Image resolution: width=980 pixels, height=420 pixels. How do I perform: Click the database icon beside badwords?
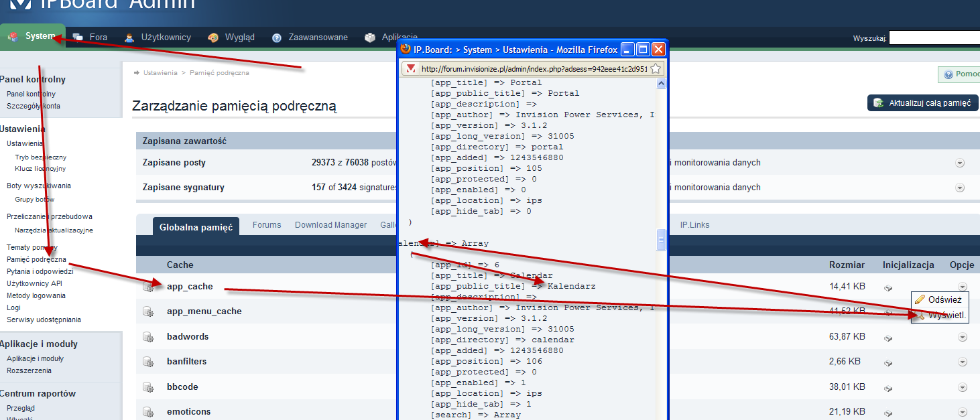(x=148, y=337)
